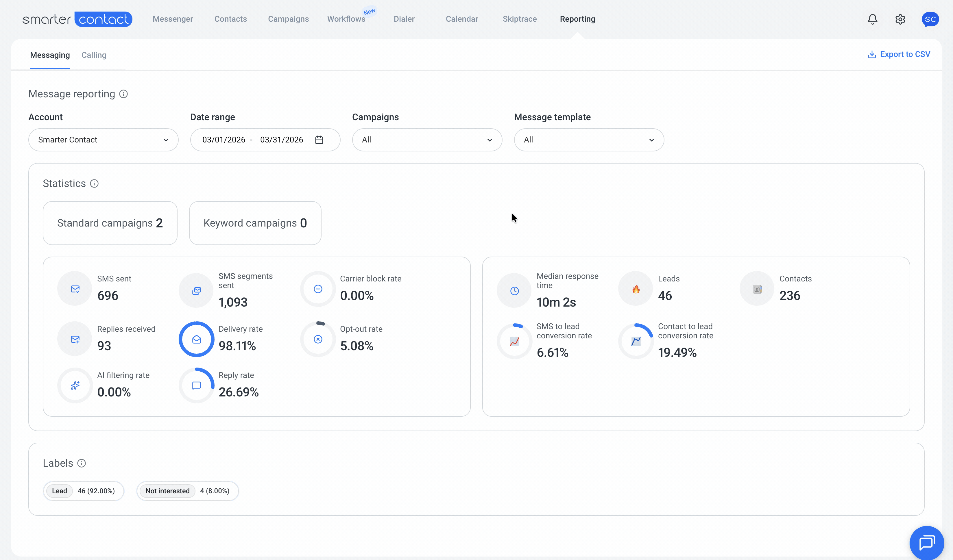Click the calendar icon in Date range
This screenshot has height=560, width=953.
click(x=319, y=140)
